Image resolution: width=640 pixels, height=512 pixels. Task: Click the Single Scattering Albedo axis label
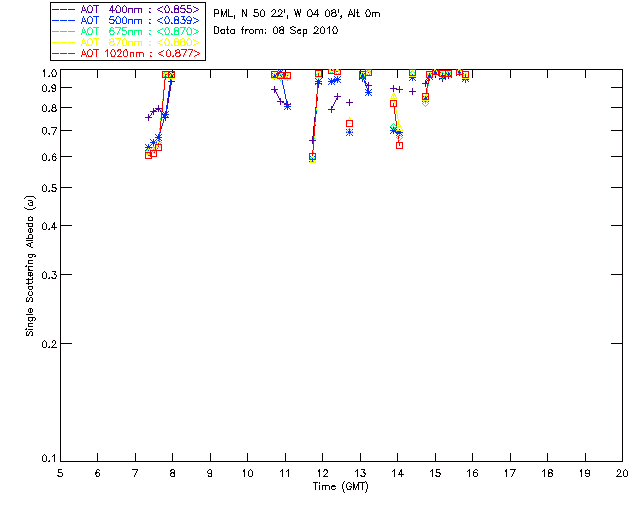point(30,266)
